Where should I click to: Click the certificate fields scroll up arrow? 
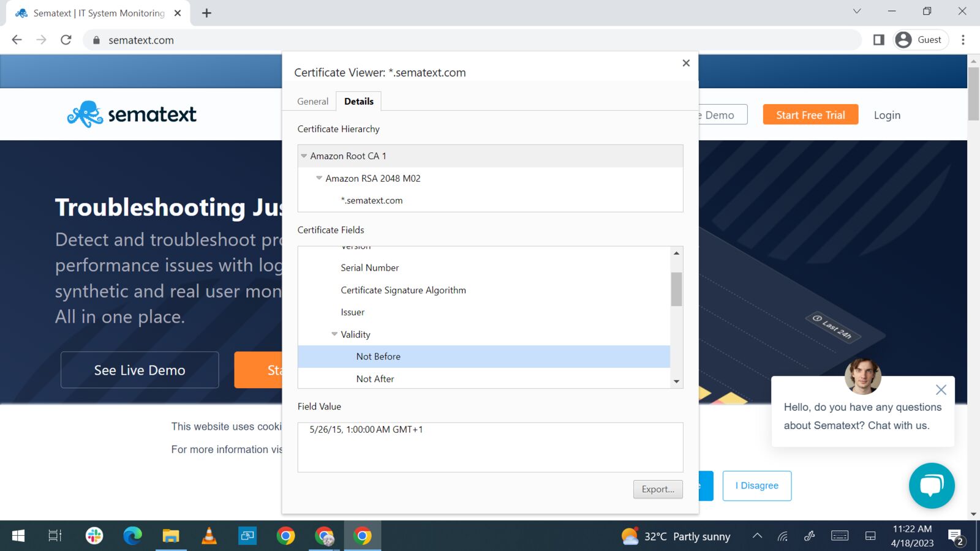[x=676, y=253]
